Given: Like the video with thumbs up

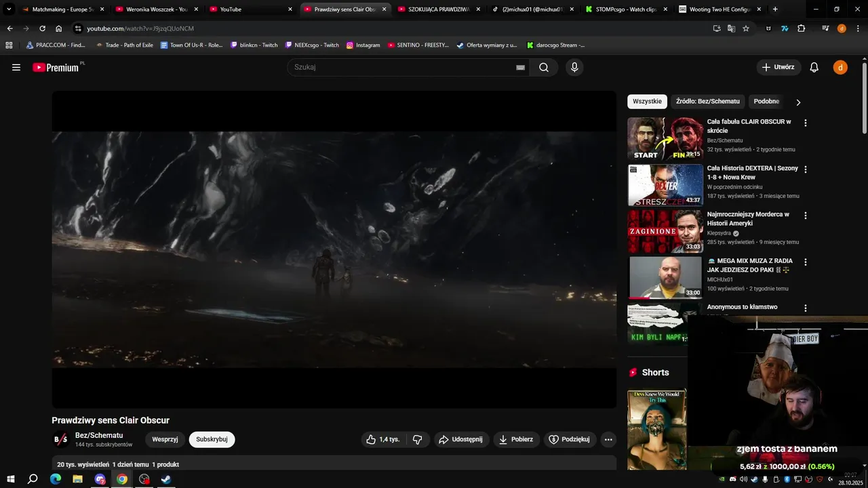Looking at the screenshot, I should (383, 439).
